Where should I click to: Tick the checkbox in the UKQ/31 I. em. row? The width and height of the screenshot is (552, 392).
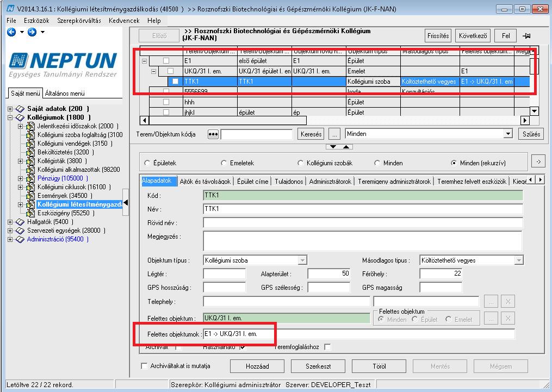[170, 71]
